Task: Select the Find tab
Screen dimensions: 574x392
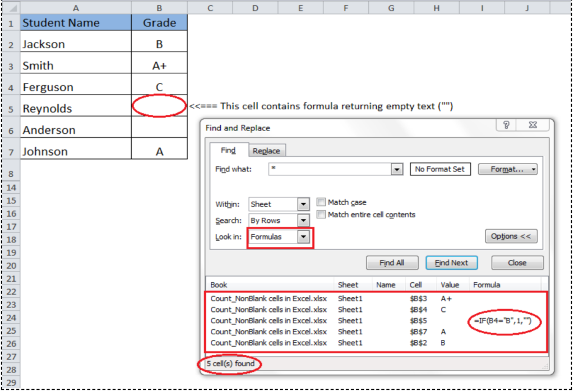Action: click(228, 150)
